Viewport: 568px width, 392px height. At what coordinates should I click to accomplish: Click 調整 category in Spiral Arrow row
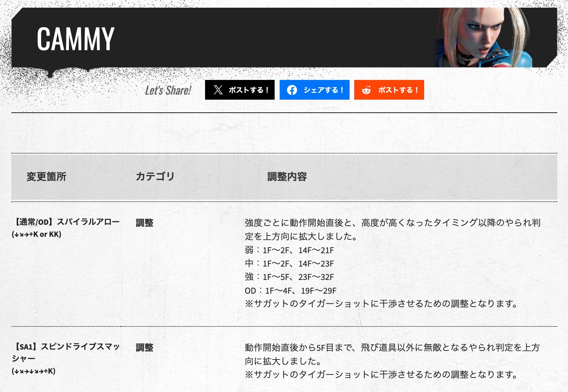[x=145, y=223]
